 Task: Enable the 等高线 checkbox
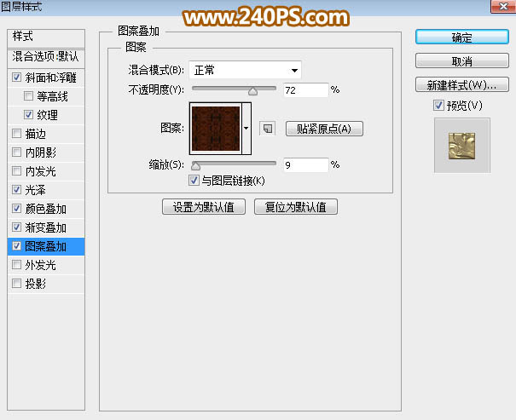(x=28, y=96)
